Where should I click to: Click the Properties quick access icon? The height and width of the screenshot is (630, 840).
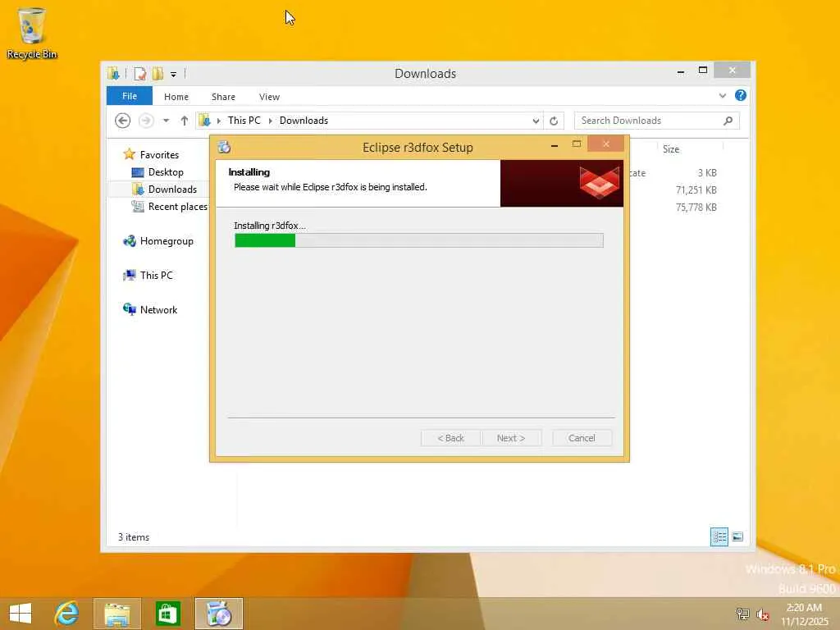click(x=139, y=73)
